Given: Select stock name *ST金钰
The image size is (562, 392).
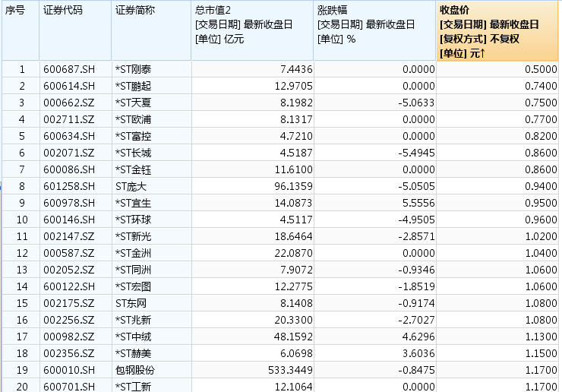Looking at the screenshot, I should (x=134, y=169).
